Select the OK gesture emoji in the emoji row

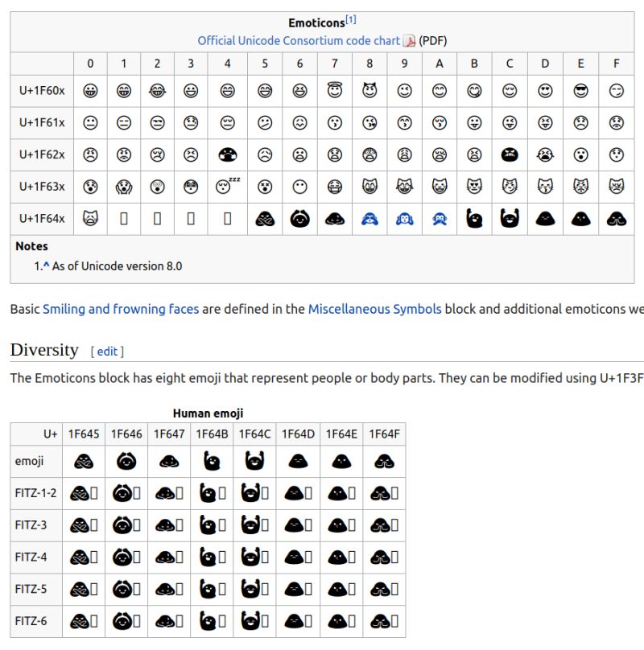pos(127,461)
